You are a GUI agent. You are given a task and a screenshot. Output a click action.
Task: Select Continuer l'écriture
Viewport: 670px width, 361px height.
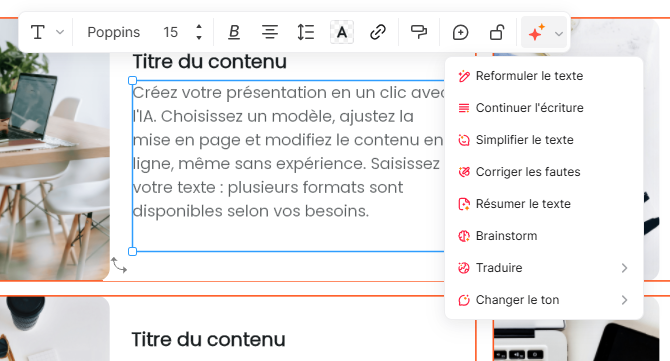544,108
